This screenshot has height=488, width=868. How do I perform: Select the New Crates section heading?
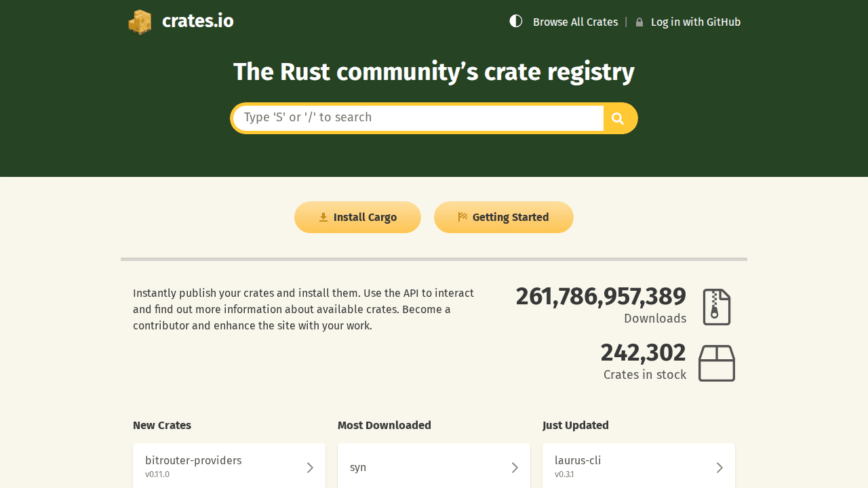point(161,425)
